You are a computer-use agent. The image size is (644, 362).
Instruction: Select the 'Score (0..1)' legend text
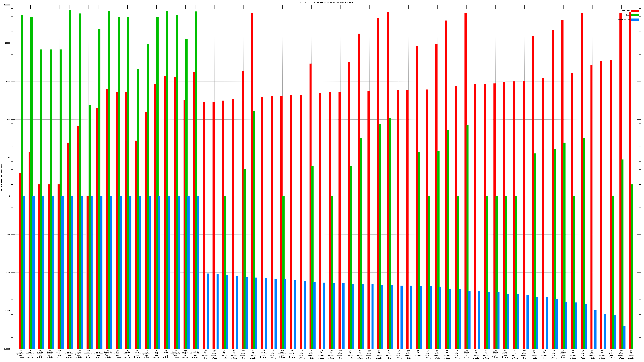pos(624,20)
